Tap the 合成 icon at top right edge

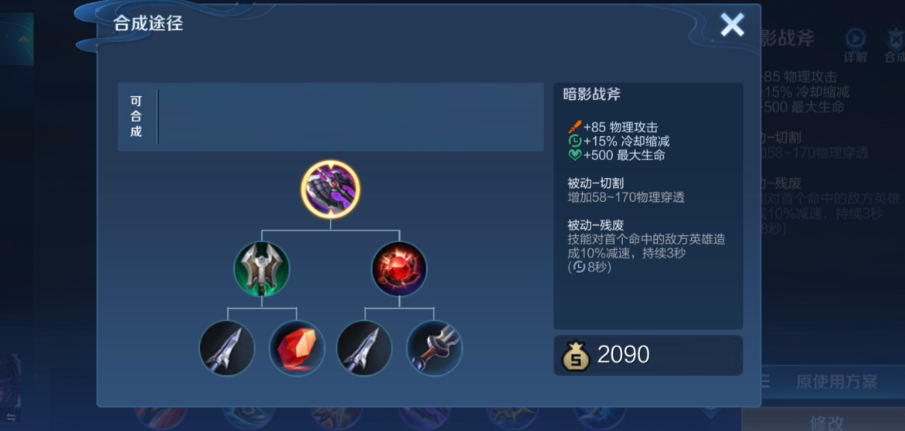[894, 44]
